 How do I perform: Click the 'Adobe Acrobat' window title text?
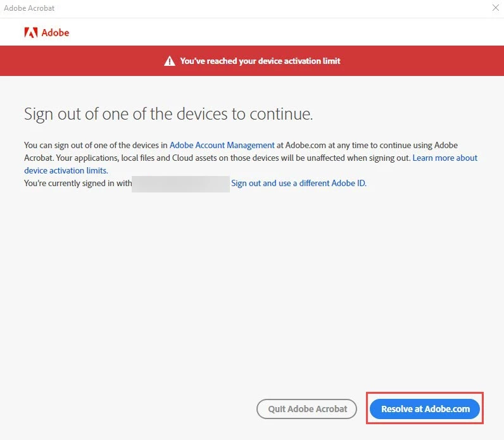[29, 8]
